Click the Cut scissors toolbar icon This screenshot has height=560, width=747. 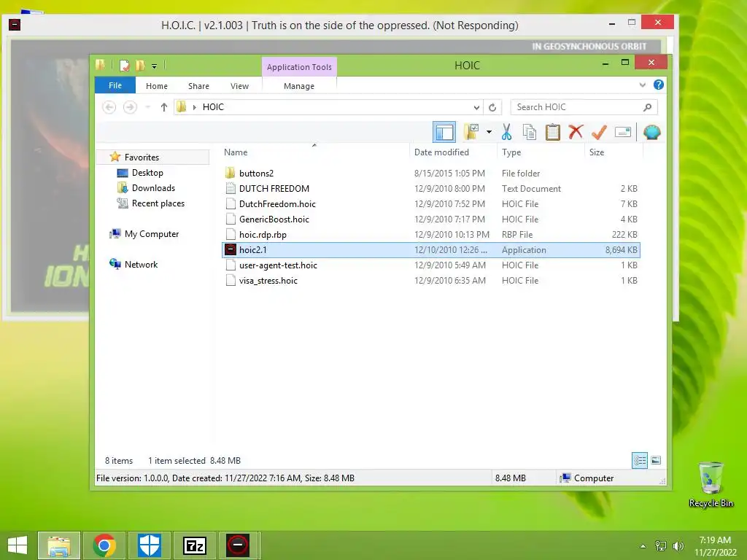[x=506, y=132]
